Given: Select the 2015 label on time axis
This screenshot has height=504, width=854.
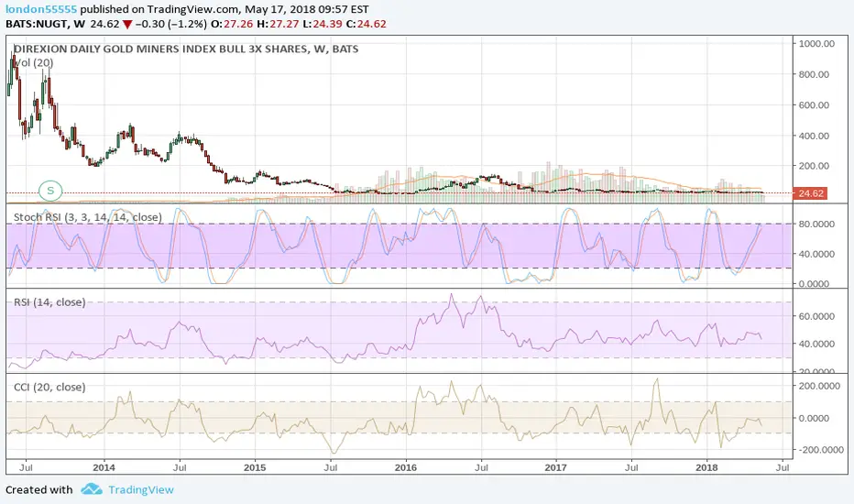Looking at the screenshot, I should [255, 467].
